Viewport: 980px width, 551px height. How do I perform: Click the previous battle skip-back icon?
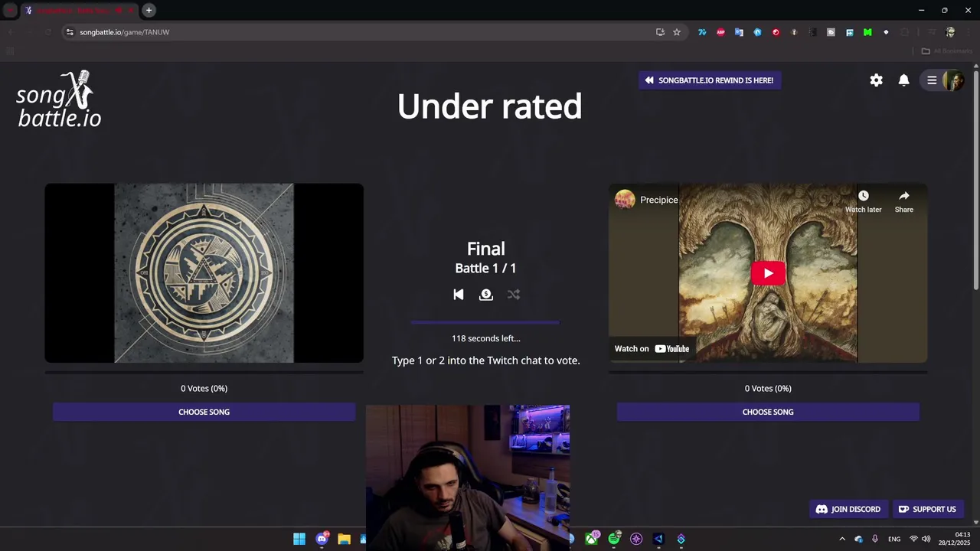458,295
